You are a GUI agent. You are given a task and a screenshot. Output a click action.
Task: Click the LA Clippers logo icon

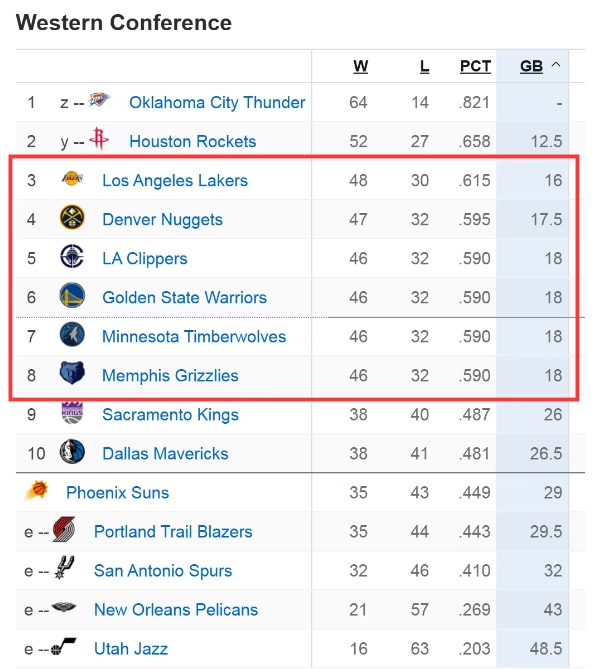click(x=72, y=256)
